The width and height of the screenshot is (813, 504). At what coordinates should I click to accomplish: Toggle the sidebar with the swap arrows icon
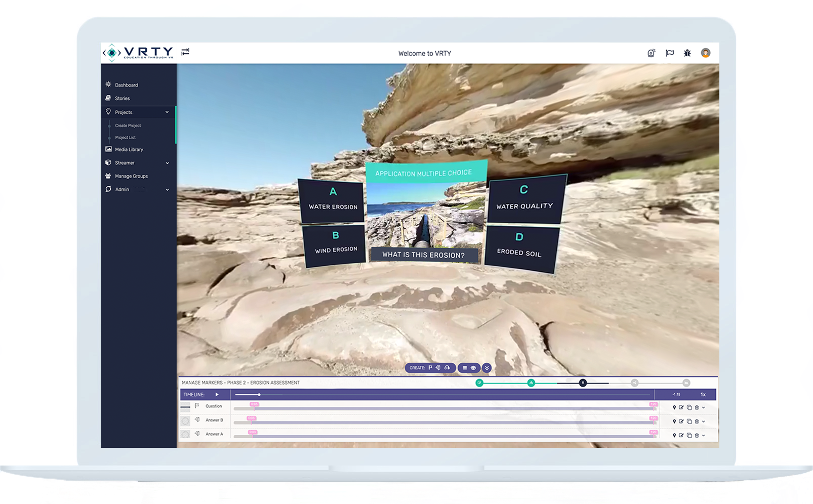(x=185, y=52)
